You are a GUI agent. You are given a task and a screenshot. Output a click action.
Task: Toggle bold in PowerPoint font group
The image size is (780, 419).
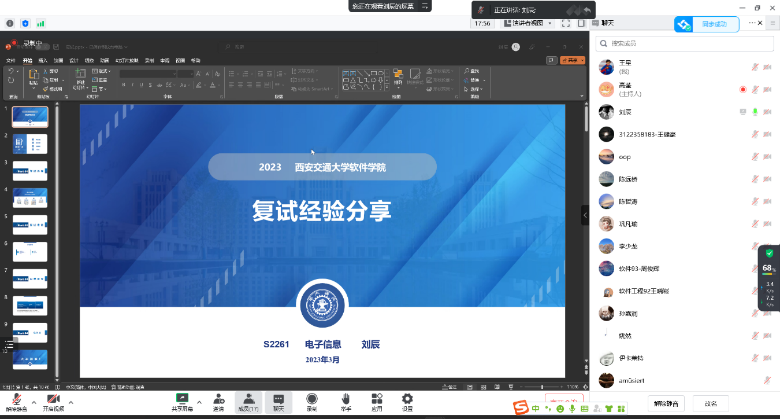click(123, 85)
